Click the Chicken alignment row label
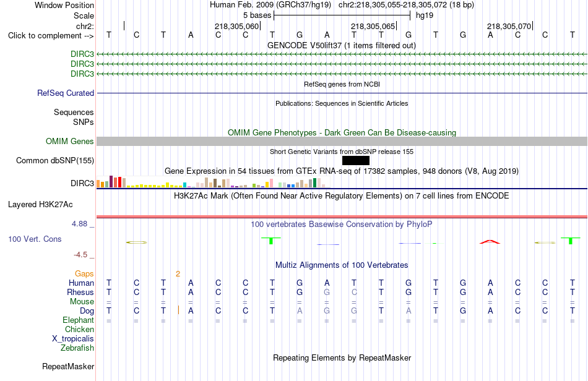588x381 pixels. 79,329
